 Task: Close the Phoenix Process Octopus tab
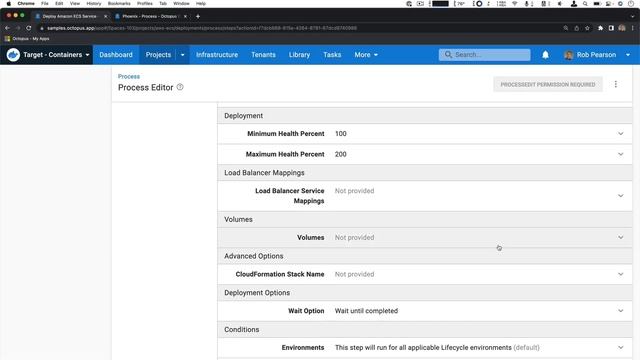click(185, 16)
